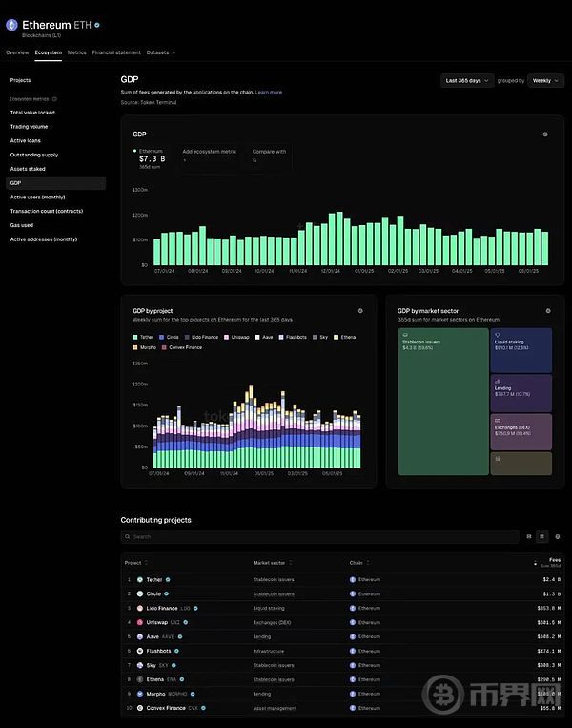Screen dimensions: 572x728
Task: Click the Morpho project logo
Action: pos(140,694)
